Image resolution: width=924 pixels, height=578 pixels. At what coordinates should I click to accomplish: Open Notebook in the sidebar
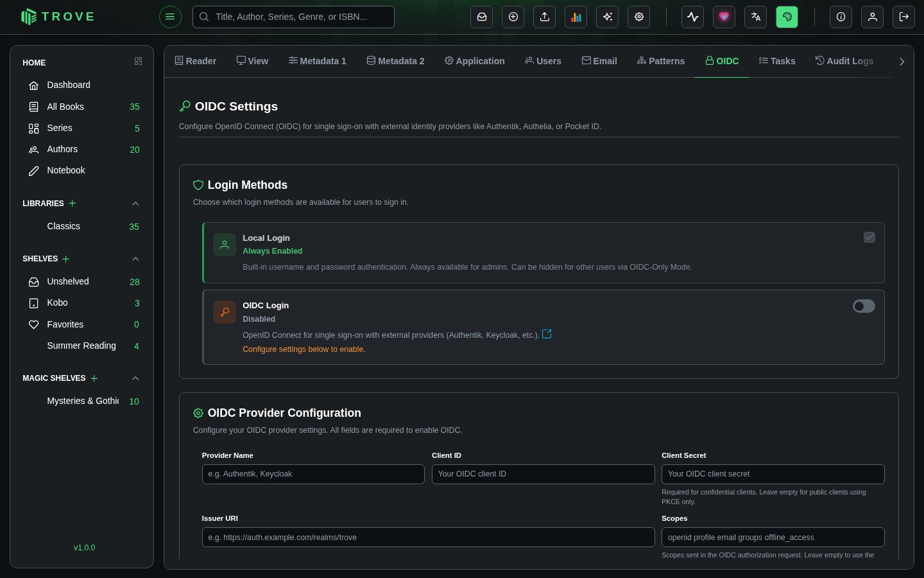[81, 170]
